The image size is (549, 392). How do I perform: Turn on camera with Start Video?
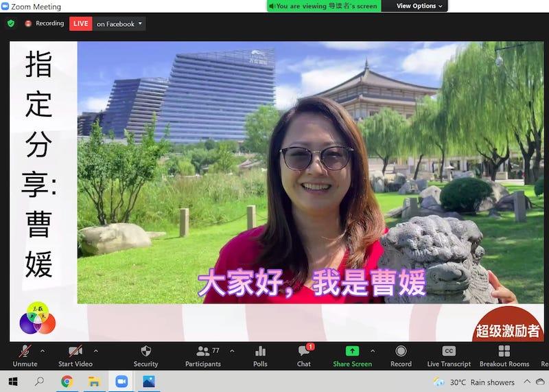tap(75, 351)
